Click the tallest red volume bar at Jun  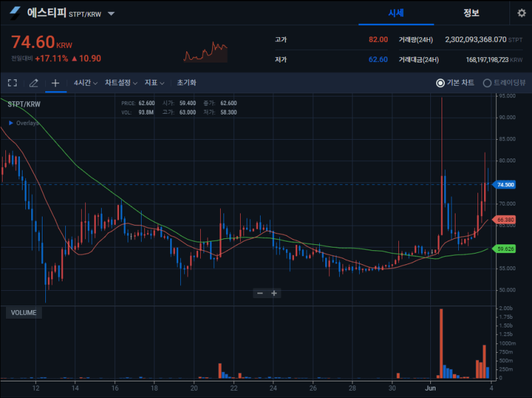pyautogui.click(x=441, y=343)
